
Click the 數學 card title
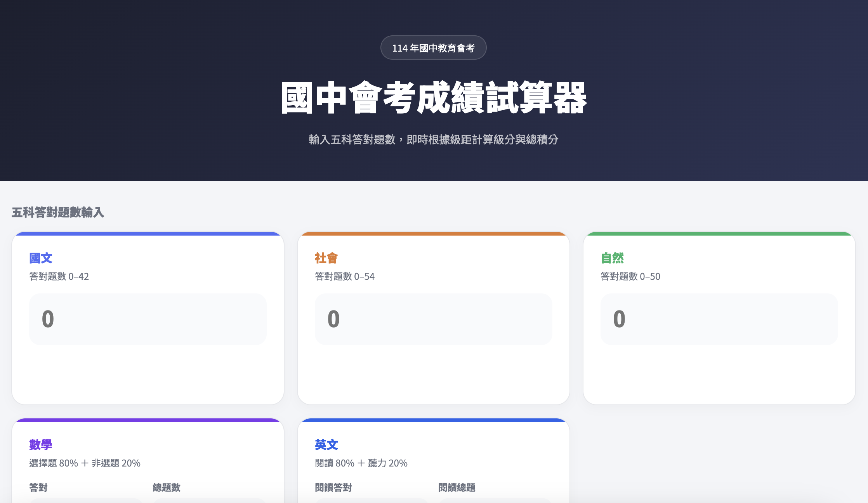(41, 445)
